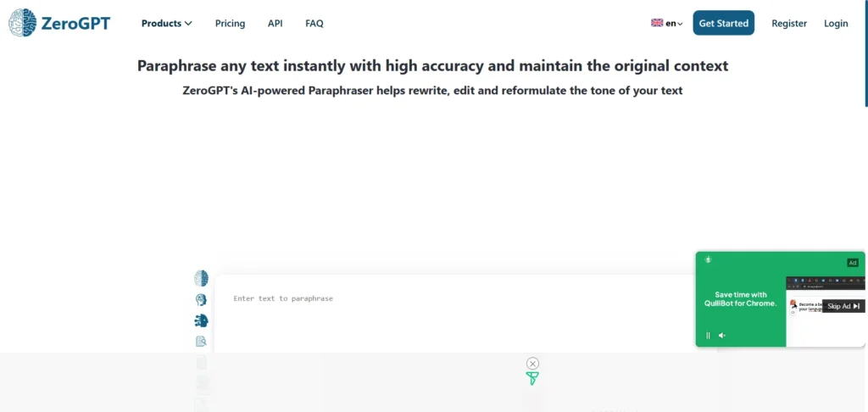Open the en language selector
The width and height of the screenshot is (868, 412).
coord(667,24)
